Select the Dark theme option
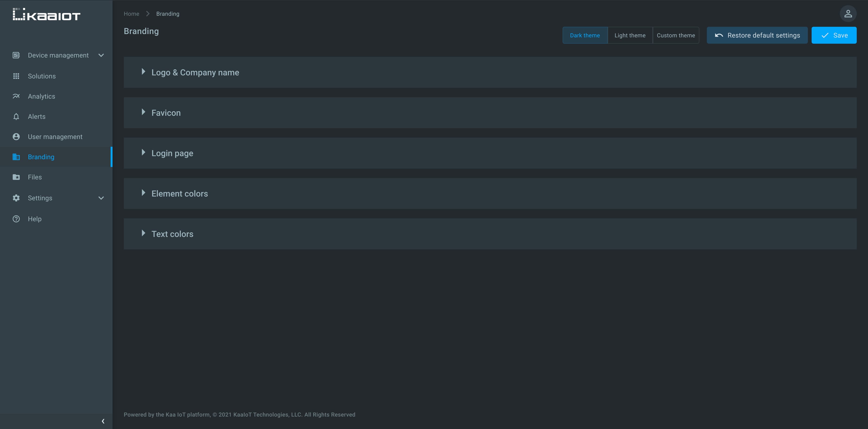 (585, 35)
